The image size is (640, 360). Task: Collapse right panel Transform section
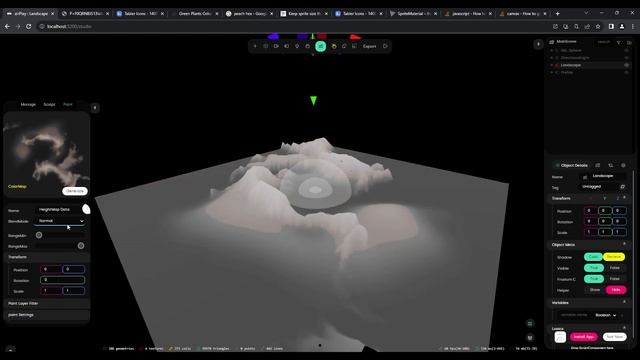point(624,198)
